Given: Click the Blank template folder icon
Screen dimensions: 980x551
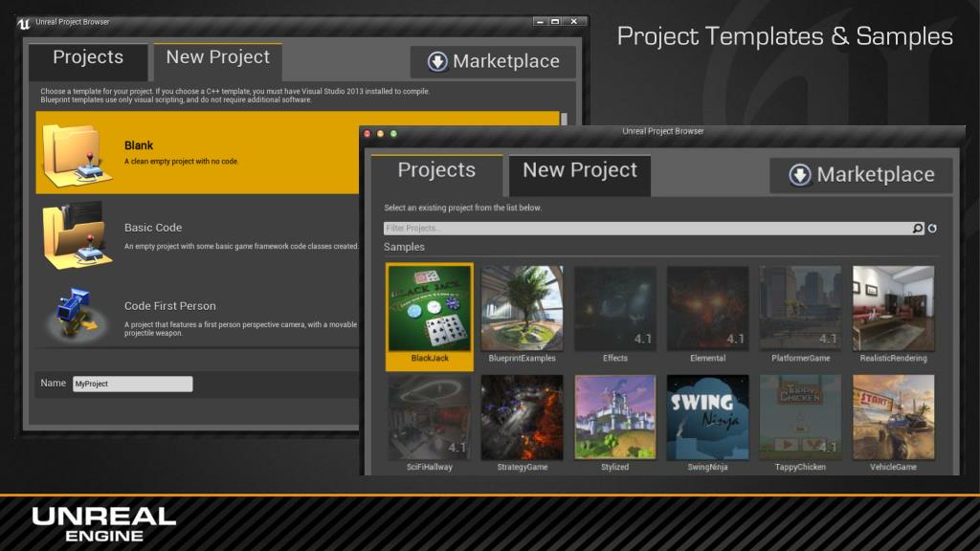Looking at the screenshot, I should coord(77,154).
